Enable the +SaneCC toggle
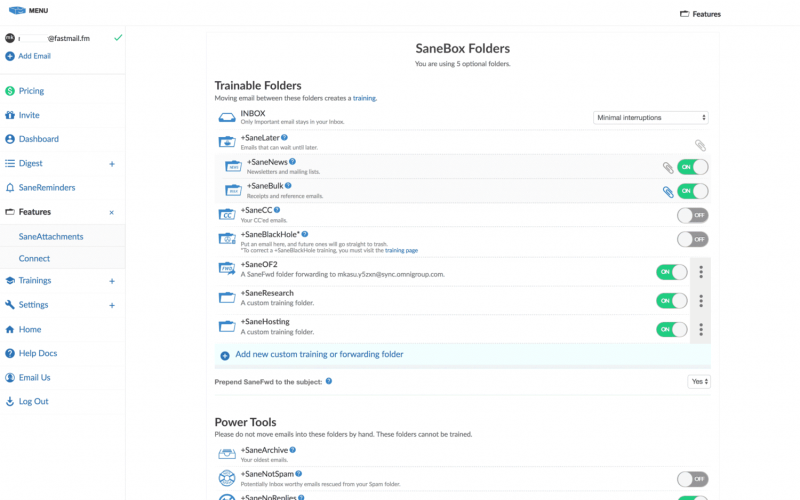This screenshot has width=800, height=500. pyautogui.click(x=692, y=215)
